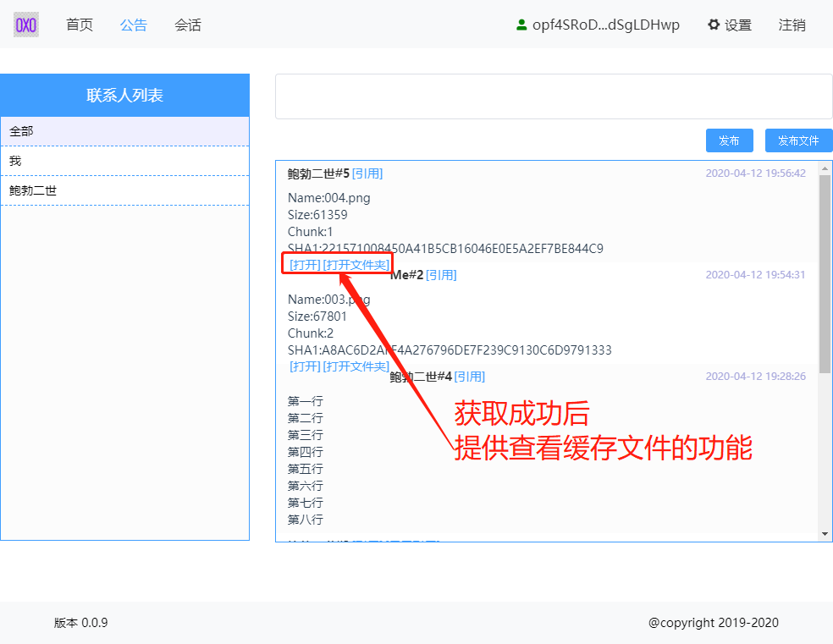
Task: Click the text Name:004.png
Action: [x=328, y=198]
